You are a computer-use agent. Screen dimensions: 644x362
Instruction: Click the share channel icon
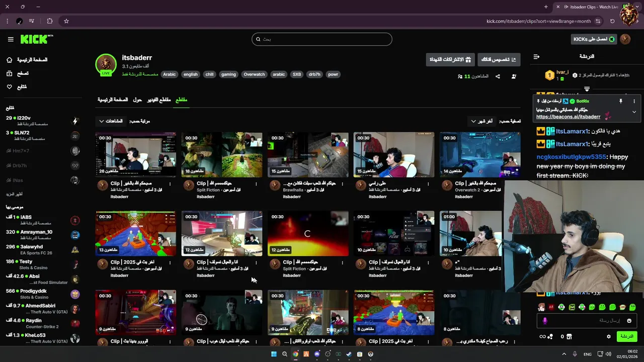tap(498, 76)
